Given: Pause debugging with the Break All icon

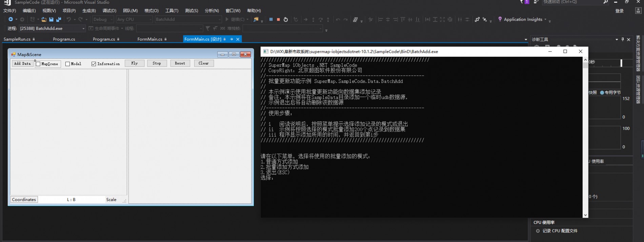Looking at the screenshot, I should [x=271, y=19].
